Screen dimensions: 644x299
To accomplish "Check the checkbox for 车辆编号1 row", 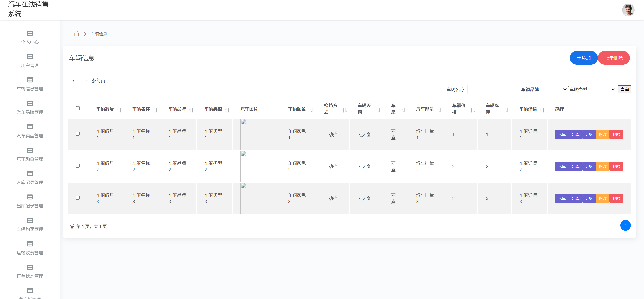I will tap(78, 134).
